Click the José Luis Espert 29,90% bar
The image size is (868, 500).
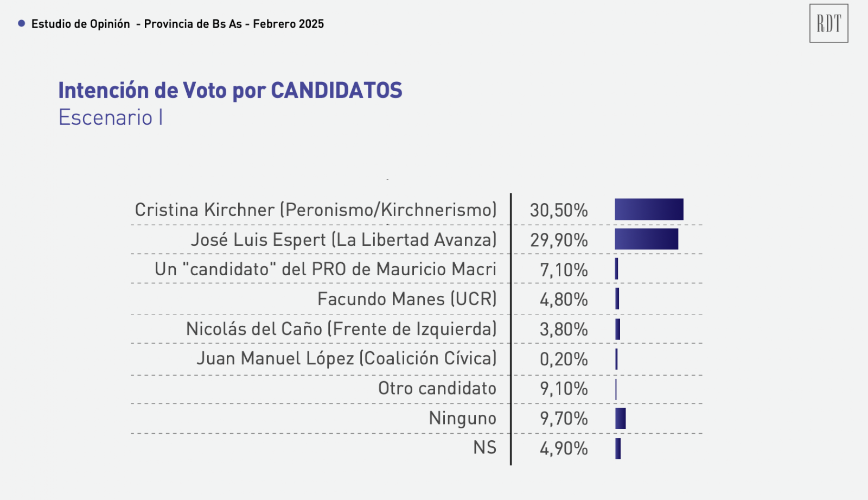tap(646, 239)
